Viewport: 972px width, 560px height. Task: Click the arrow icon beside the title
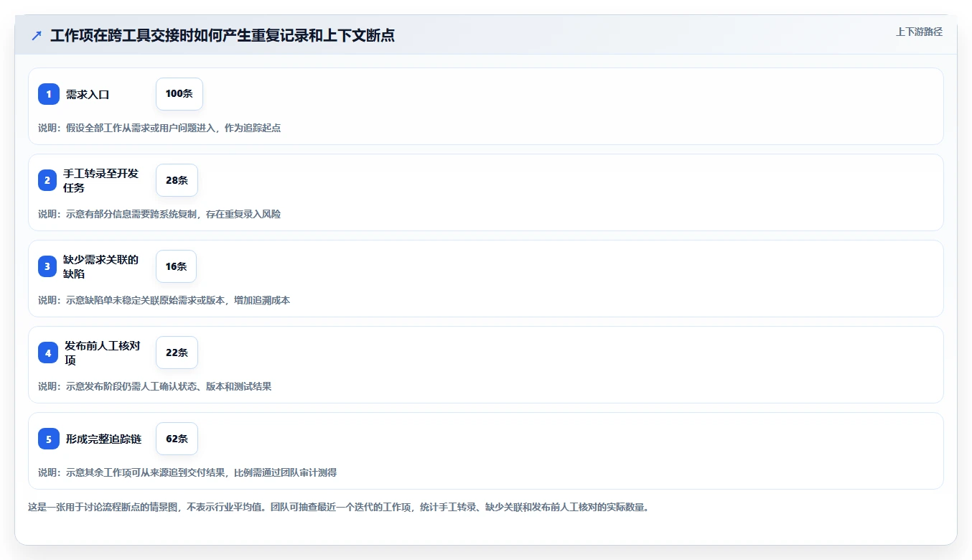pyautogui.click(x=37, y=35)
